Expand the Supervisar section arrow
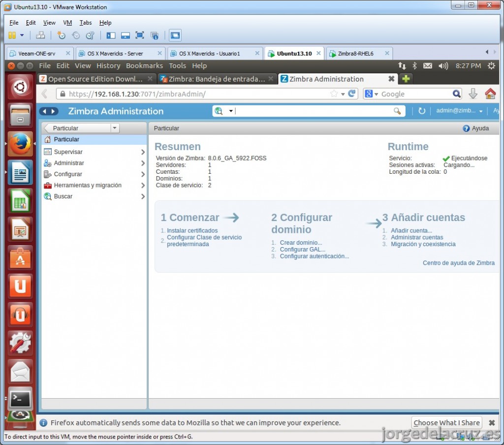This screenshot has width=504, height=445. click(143, 152)
